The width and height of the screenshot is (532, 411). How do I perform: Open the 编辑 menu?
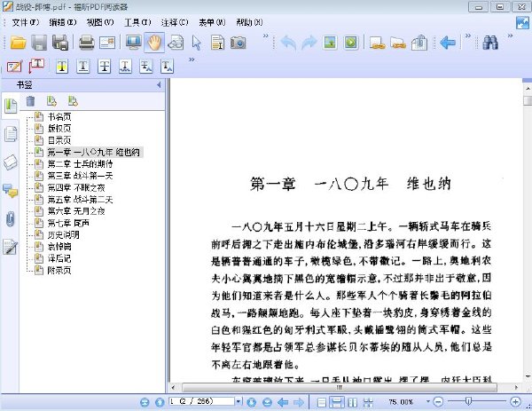point(63,22)
